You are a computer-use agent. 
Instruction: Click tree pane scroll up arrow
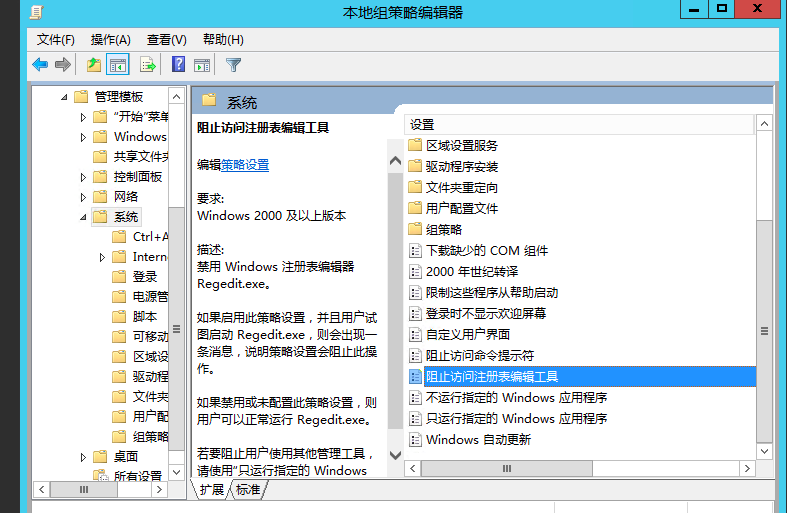pos(176,96)
